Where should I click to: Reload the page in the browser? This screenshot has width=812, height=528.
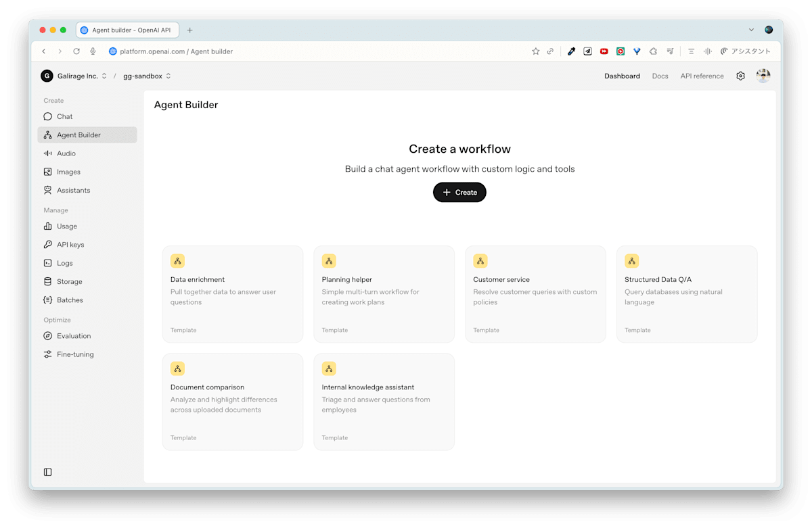coord(76,51)
